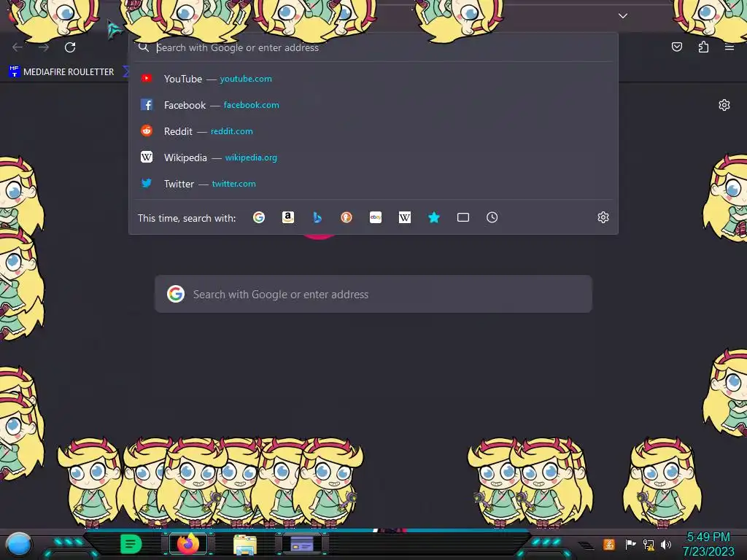Search this time with Wikipedia icon
747x560 pixels.
click(x=404, y=217)
